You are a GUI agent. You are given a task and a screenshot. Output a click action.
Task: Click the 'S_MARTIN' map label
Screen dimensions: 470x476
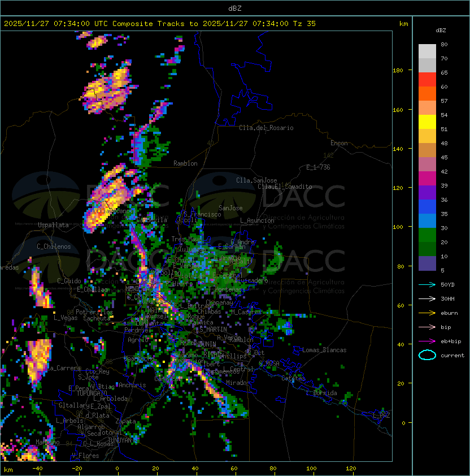(x=214, y=329)
